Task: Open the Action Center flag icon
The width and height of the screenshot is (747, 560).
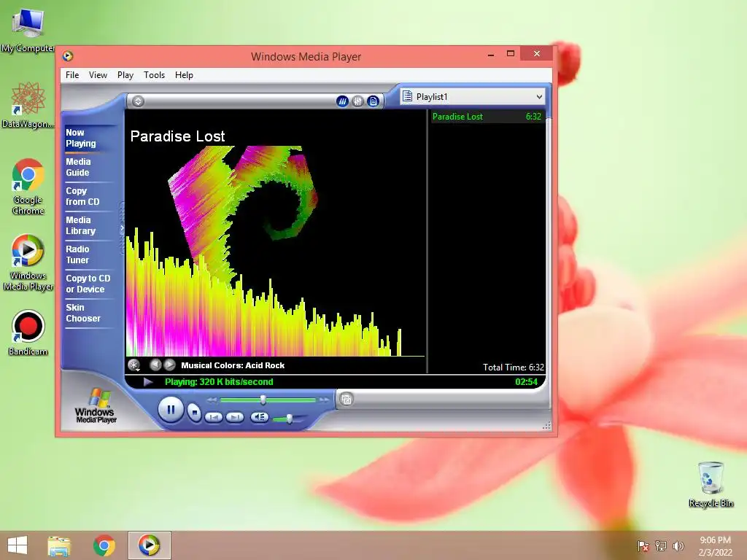Action: (643, 545)
